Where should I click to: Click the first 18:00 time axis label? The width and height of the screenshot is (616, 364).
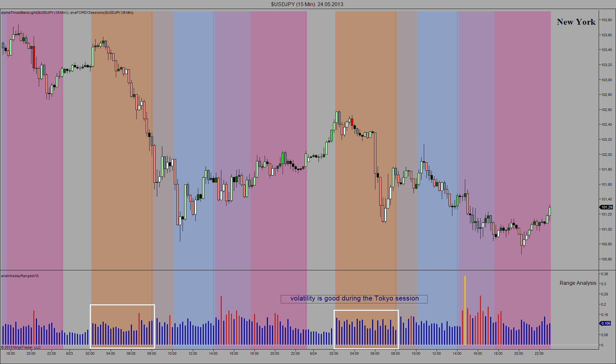(x=11, y=354)
